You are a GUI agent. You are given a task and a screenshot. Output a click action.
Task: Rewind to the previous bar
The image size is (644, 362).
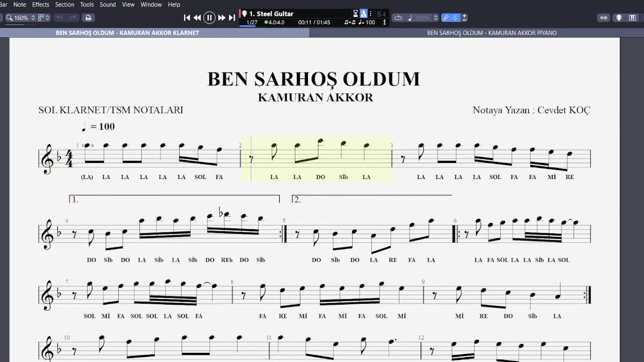click(x=197, y=18)
